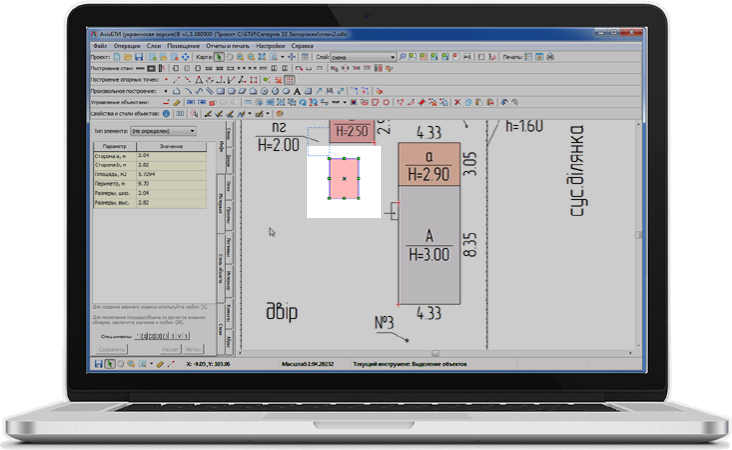Open the Файл menu
Screen dimensions: 732x450
[x=100, y=46]
